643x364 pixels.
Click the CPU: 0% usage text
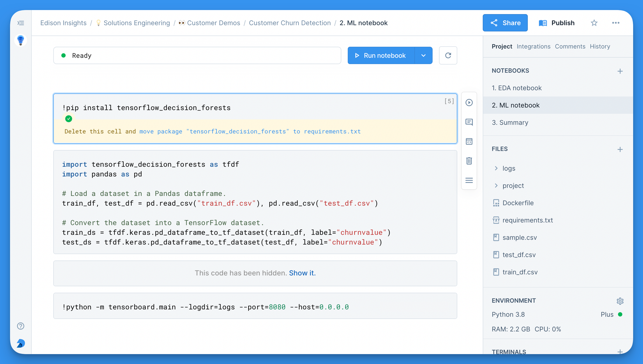coord(548,329)
